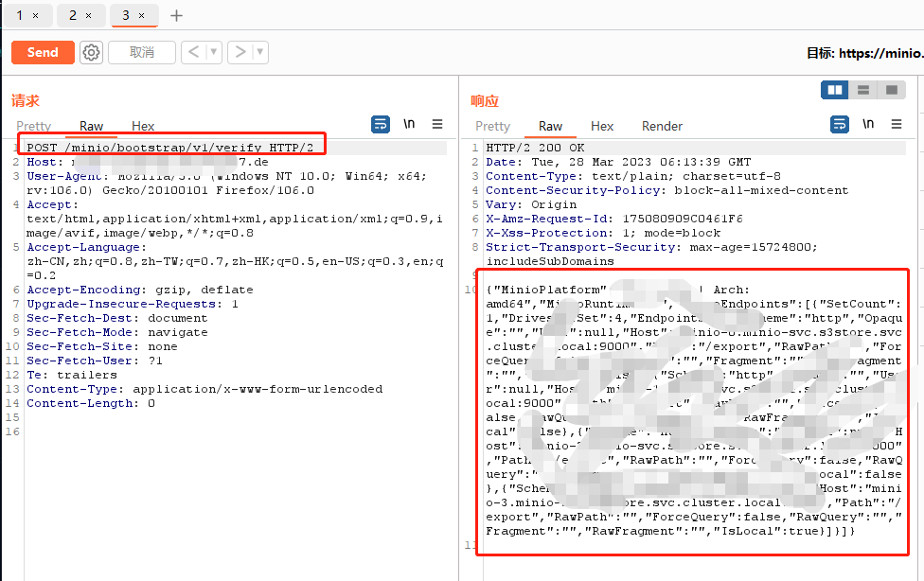Open response panel hamburger menu
924x581 pixels.
coord(897,124)
